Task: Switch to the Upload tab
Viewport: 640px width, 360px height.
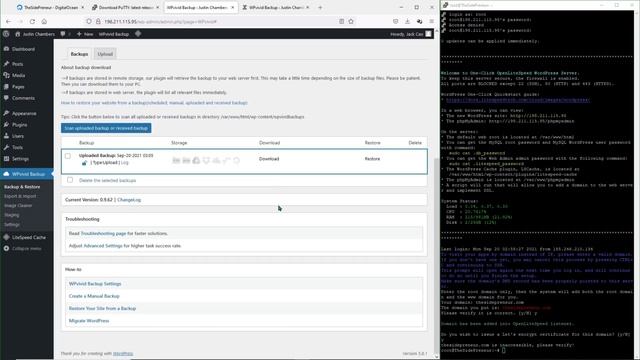Action: (105, 54)
